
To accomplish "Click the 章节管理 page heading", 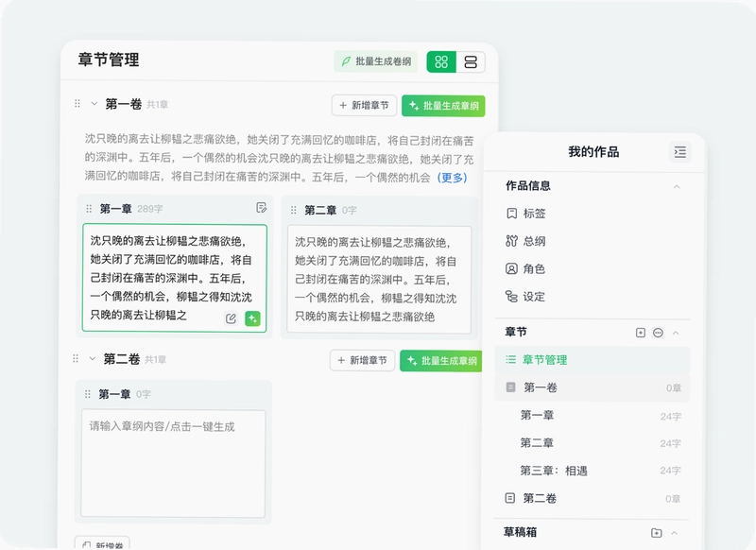I will [x=109, y=60].
